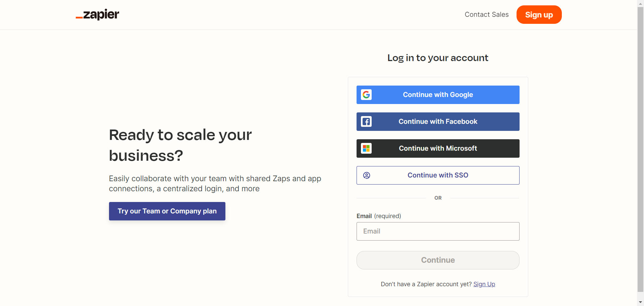644x306 pixels.
Task: Open the Contact Sales link
Action: (x=486, y=14)
